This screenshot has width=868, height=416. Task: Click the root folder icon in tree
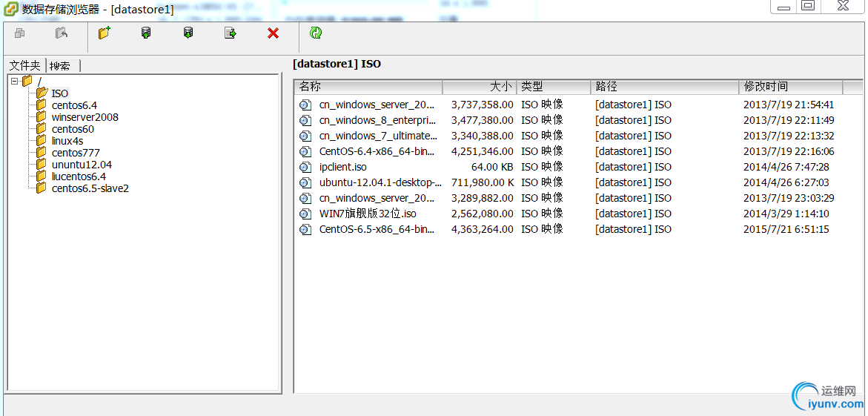tap(27, 82)
